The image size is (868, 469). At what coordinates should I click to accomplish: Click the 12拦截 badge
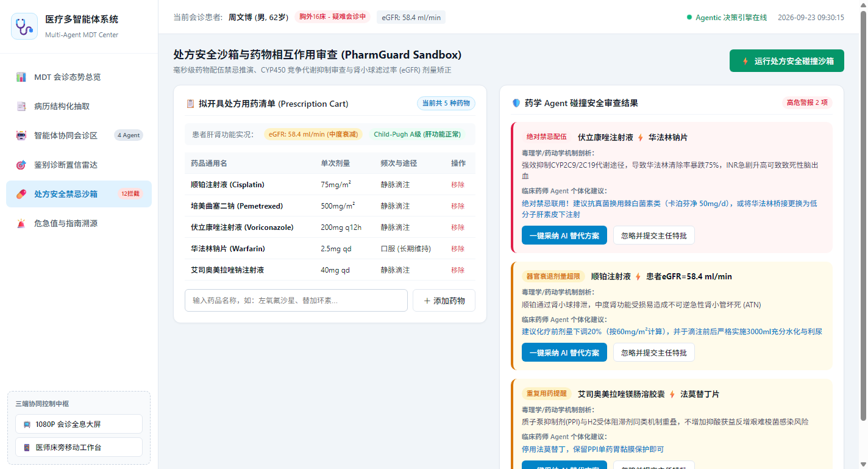pos(130,194)
